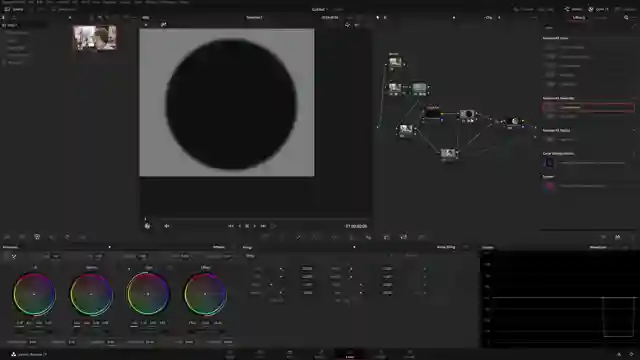640x360 pixels.
Task: Open the project manager home icon
Action: [x=619, y=354]
